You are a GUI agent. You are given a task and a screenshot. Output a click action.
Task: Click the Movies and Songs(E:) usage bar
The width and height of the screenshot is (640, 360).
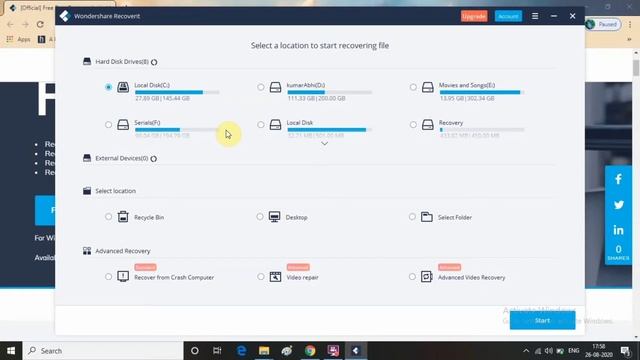pos(482,92)
